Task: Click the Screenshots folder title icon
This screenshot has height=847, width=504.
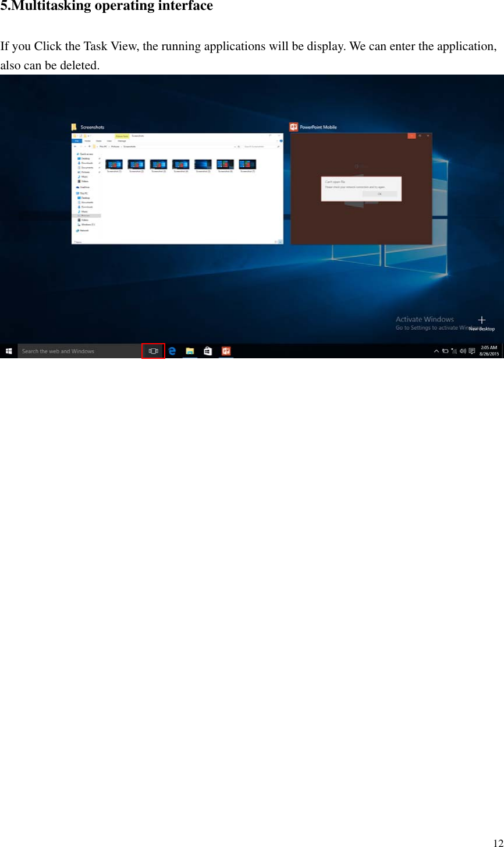Action: 74,127
